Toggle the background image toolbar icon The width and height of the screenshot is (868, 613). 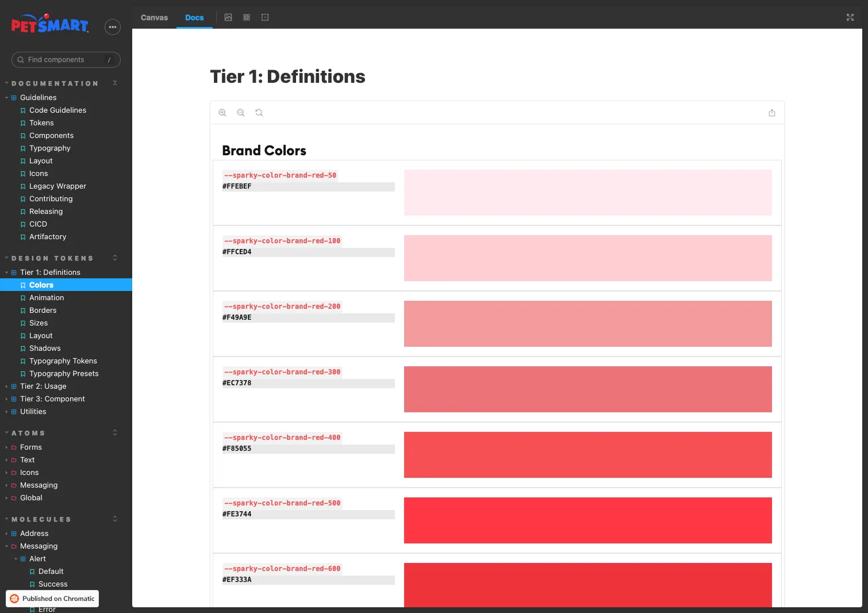coord(228,17)
